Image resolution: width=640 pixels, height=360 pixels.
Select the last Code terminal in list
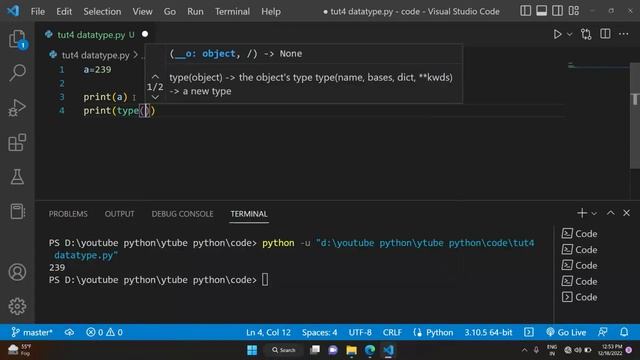pos(580,297)
